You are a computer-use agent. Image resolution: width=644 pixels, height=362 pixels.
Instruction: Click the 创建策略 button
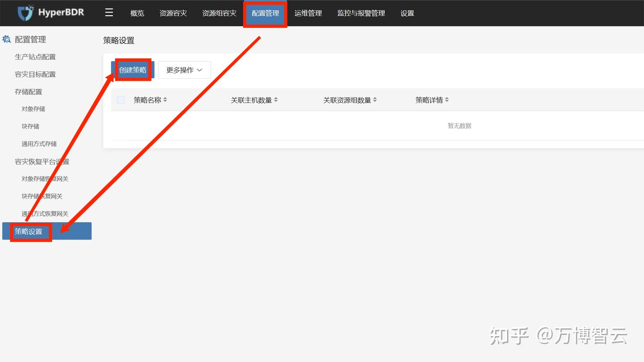(x=132, y=70)
